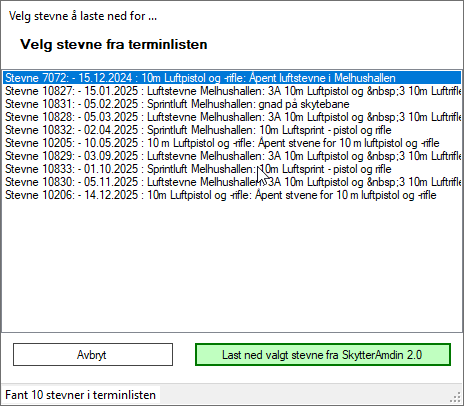Image resolution: width=464 pixels, height=406 pixels.
Task: Click the Avbryt button
Action: [x=93, y=355]
